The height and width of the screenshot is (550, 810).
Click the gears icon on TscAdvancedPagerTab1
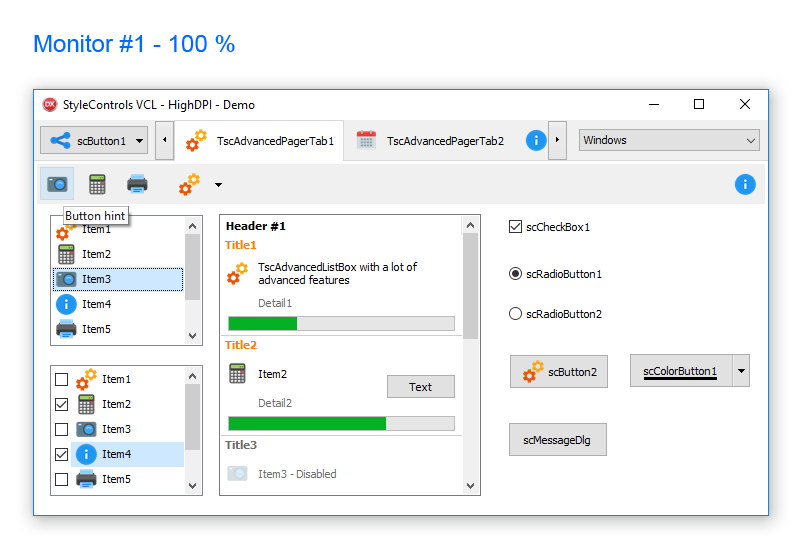coord(196,140)
